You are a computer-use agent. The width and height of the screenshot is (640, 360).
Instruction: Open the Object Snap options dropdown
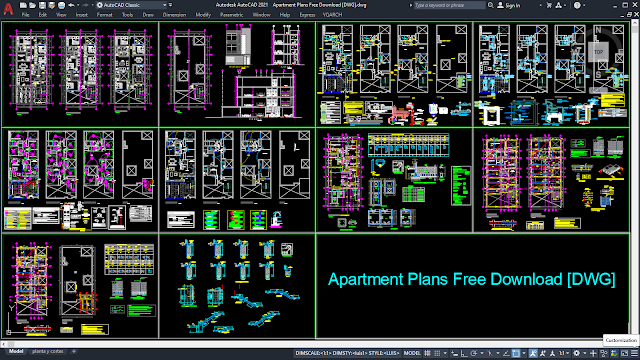point(524,353)
